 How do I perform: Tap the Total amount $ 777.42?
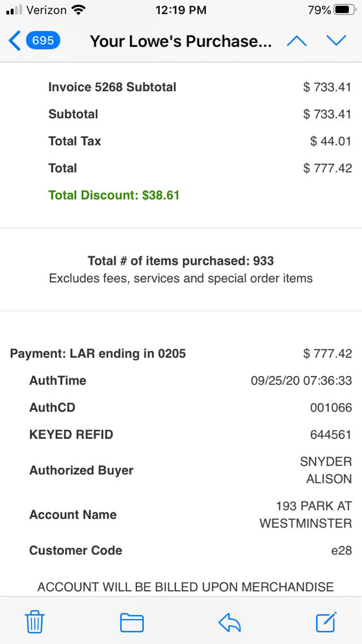[327, 168]
